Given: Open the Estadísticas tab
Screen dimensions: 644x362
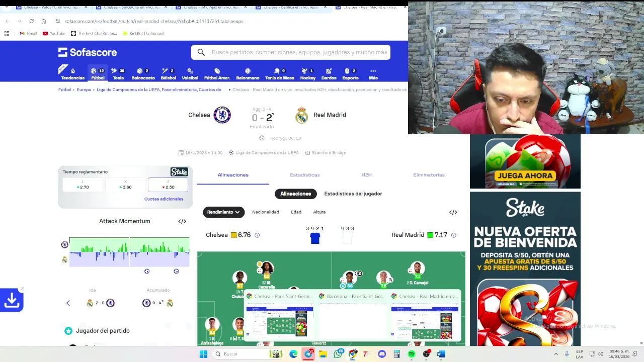Looking at the screenshot, I should [304, 175].
